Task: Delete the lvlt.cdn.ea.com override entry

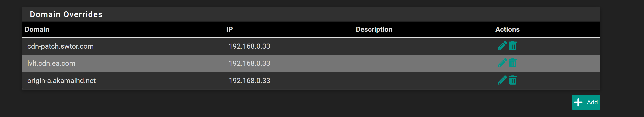Action: [x=512, y=63]
